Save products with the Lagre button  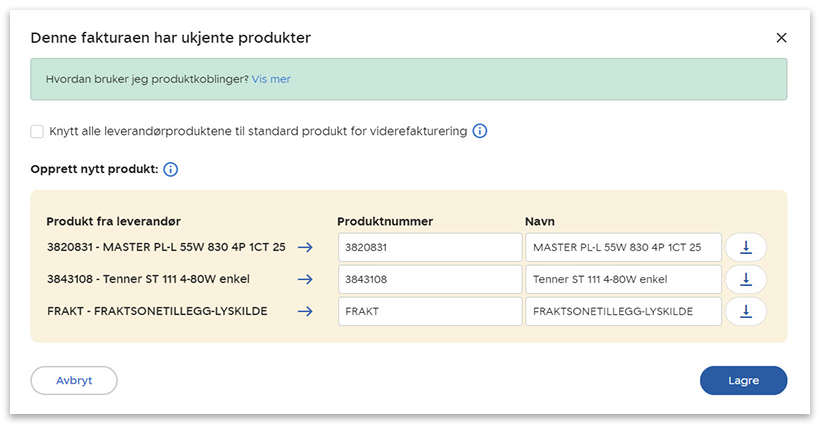pos(743,380)
